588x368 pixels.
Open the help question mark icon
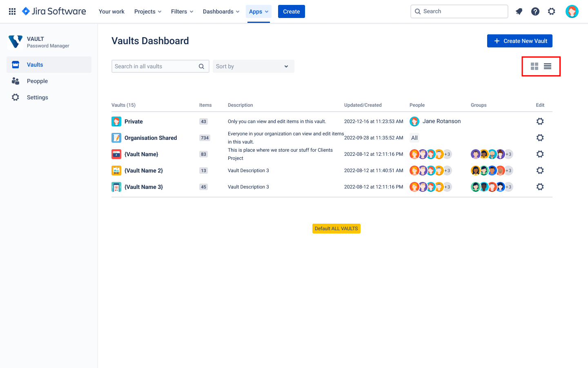tap(535, 11)
